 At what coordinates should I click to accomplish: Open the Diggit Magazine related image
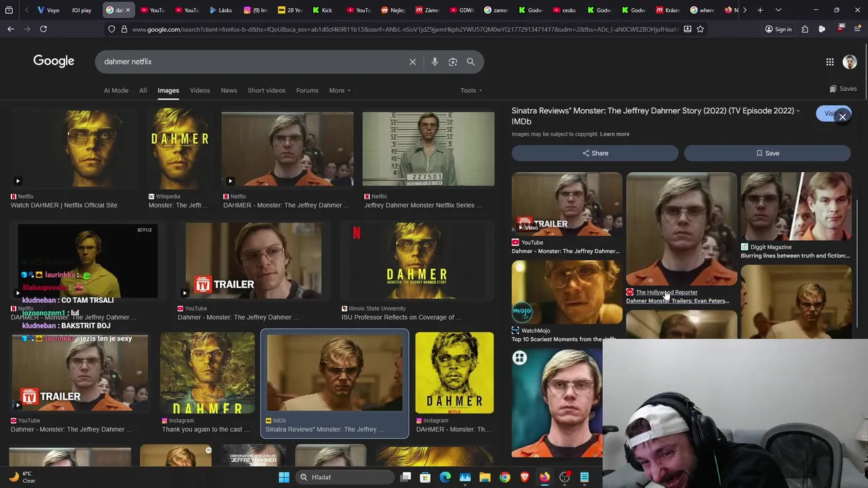click(x=796, y=207)
